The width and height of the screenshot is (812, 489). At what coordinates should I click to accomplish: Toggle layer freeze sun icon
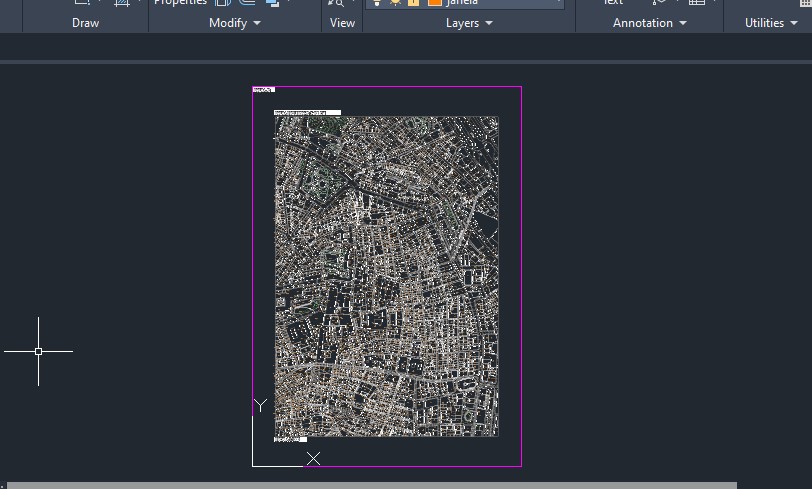(x=394, y=3)
